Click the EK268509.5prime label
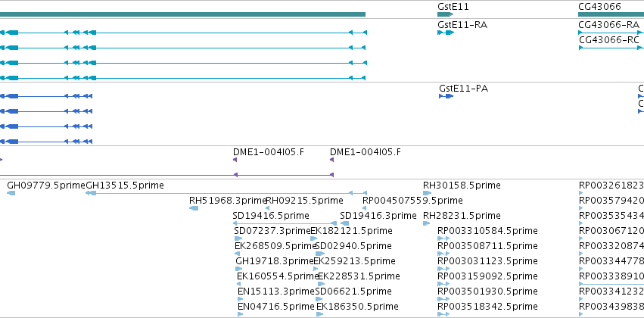 point(275,246)
